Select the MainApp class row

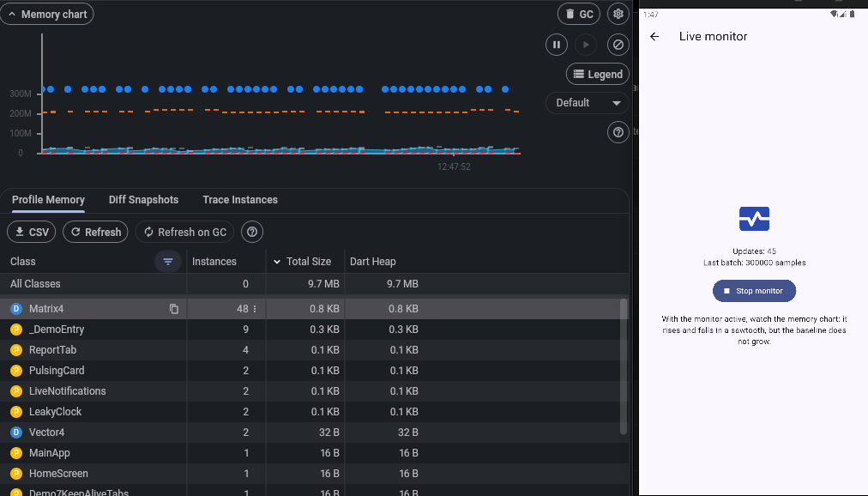point(310,453)
